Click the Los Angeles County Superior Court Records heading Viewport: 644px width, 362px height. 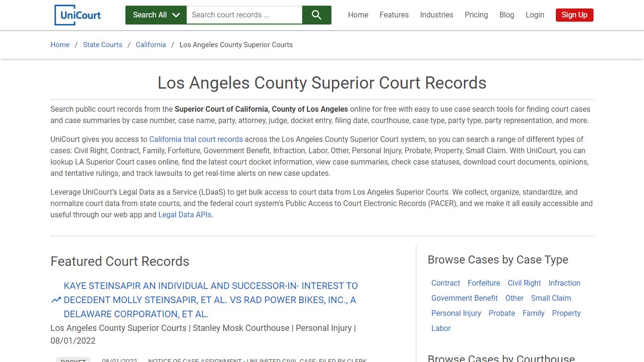point(322,83)
